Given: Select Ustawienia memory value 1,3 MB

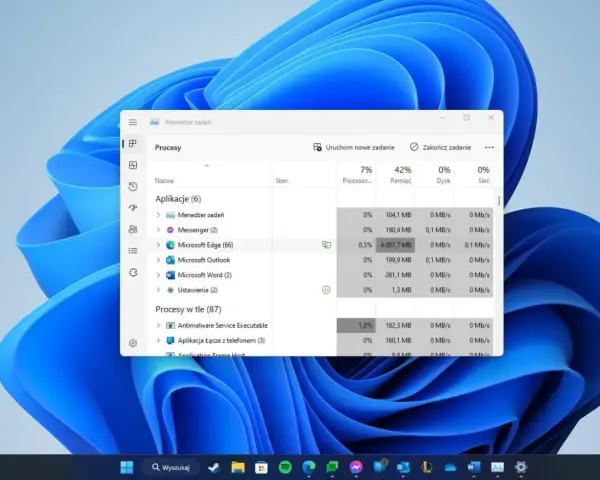Looking at the screenshot, I should click(401, 290).
